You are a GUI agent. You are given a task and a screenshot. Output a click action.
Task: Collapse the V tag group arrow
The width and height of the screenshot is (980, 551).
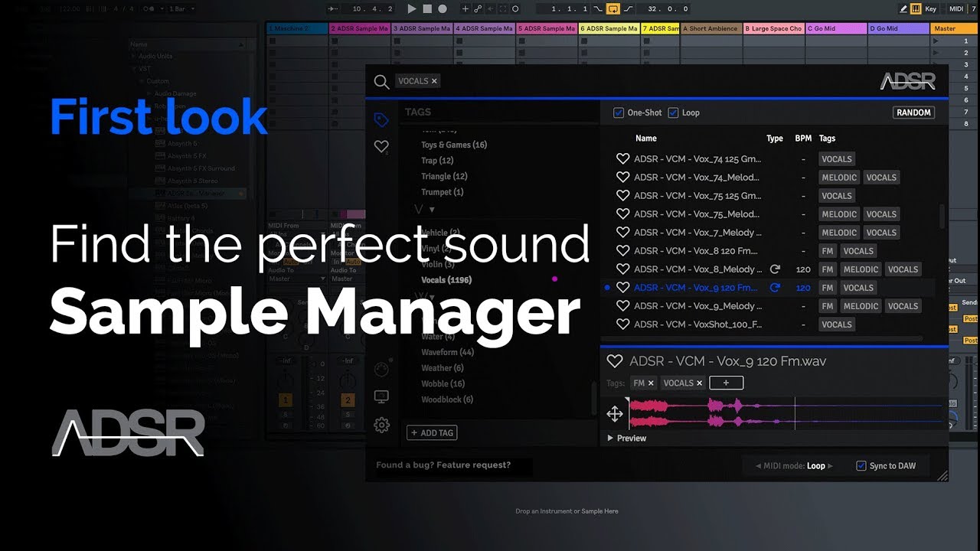432,209
